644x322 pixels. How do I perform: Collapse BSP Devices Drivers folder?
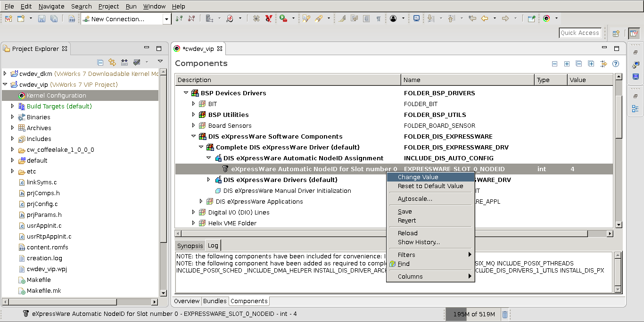coord(186,93)
